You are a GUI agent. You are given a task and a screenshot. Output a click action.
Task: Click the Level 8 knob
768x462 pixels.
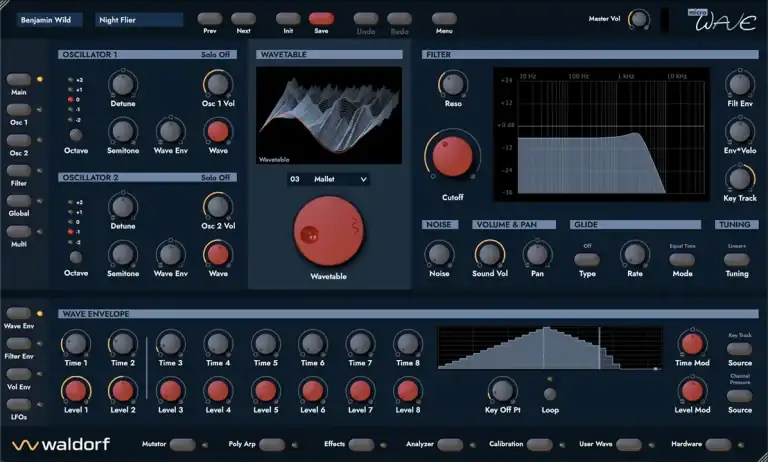(x=408, y=391)
